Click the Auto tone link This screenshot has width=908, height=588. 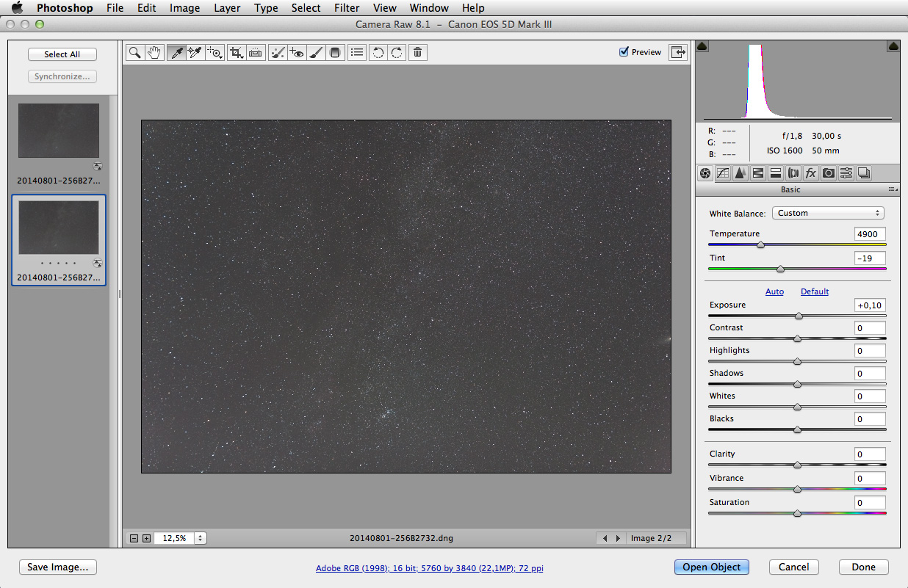coord(774,291)
